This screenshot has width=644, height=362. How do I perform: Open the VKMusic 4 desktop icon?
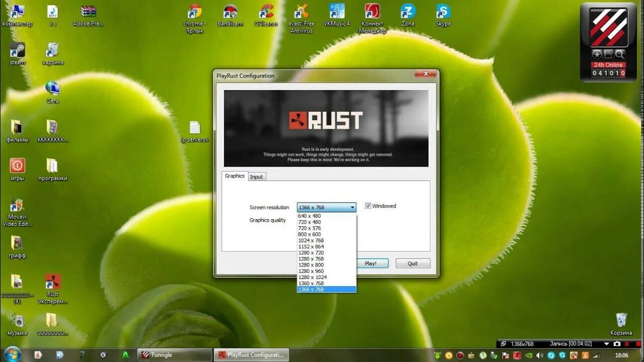pyautogui.click(x=337, y=15)
